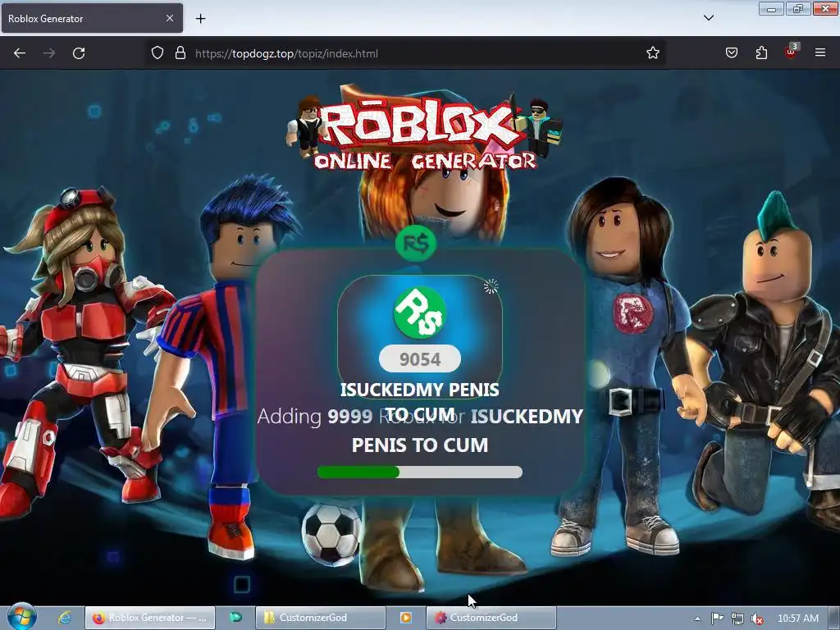Click the Adding 9999 Robux status text
The image size is (840, 630).
tap(420, 430)
